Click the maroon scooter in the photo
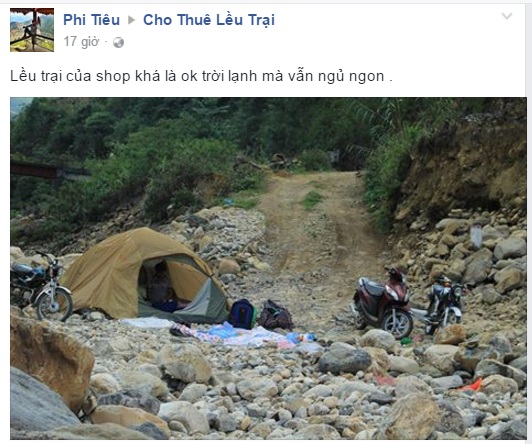 point(383,304)
